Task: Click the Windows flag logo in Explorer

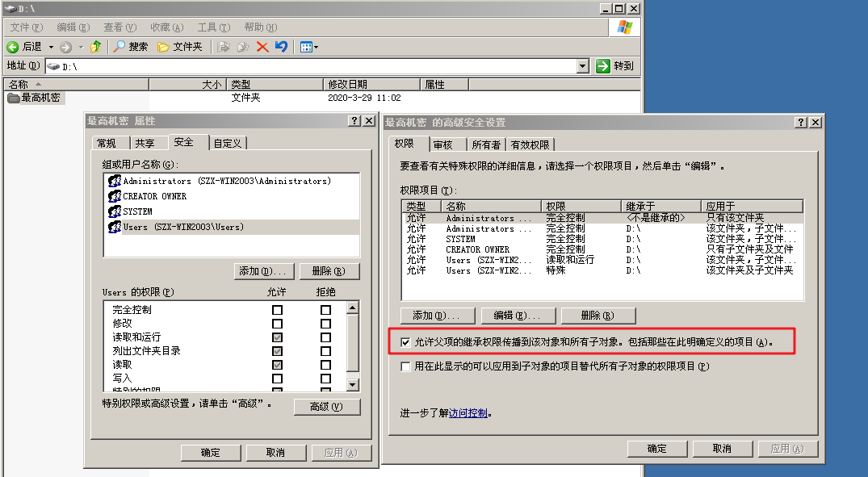Action: point(624,27)
